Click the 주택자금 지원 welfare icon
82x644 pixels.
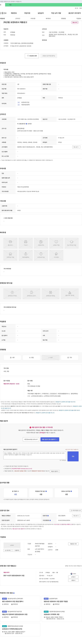coord(10,255)
